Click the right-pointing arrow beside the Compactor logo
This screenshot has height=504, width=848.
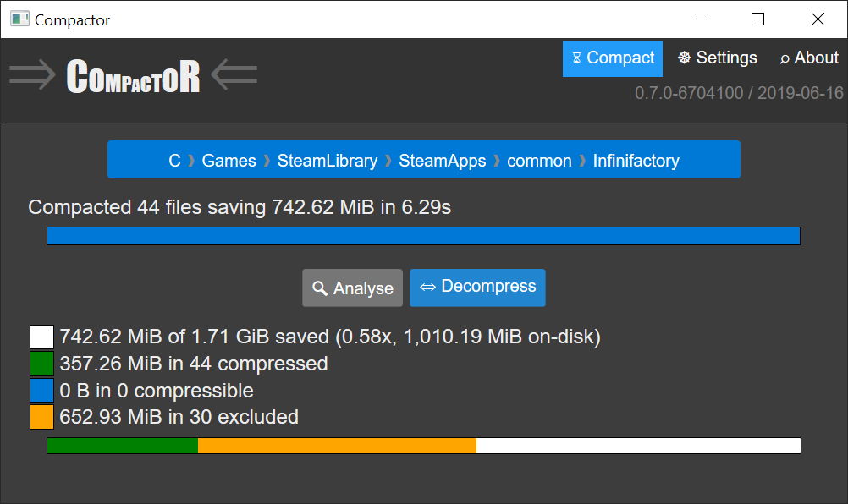coord(32,75)
